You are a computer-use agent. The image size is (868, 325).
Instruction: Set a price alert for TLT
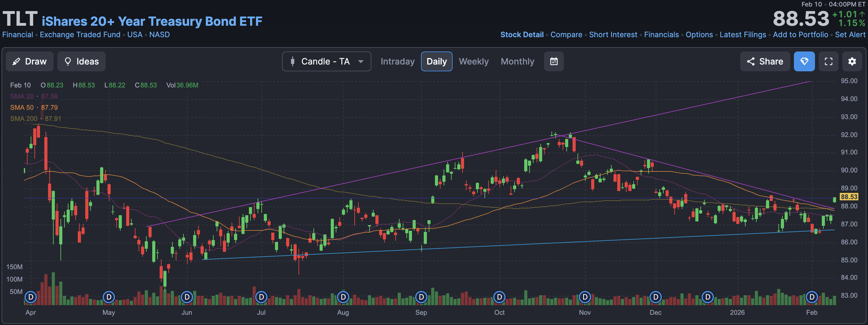click(x=850, y=35)
